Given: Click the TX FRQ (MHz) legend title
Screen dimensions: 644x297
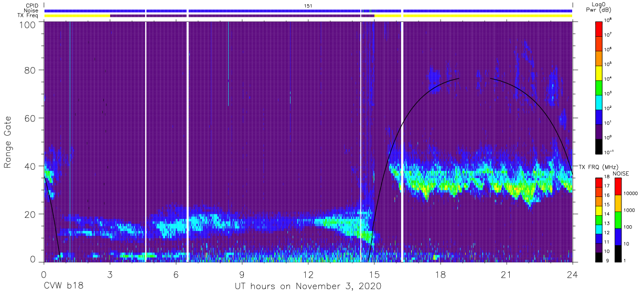Looking at the screenshot, I should tap(598, 168).
